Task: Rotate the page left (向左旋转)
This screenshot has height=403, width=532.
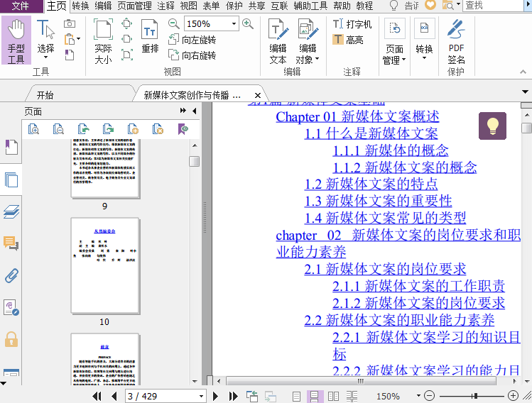Action: [x=192, y=40]
